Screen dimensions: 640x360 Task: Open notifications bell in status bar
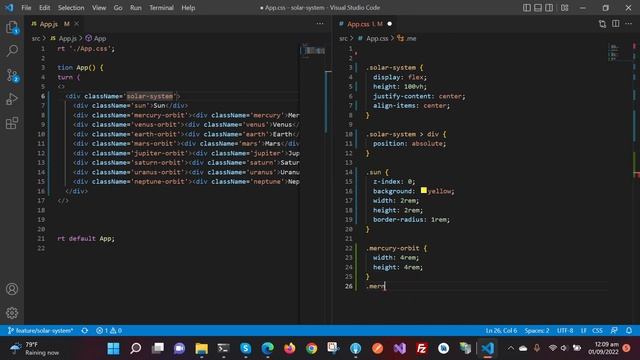629,331
